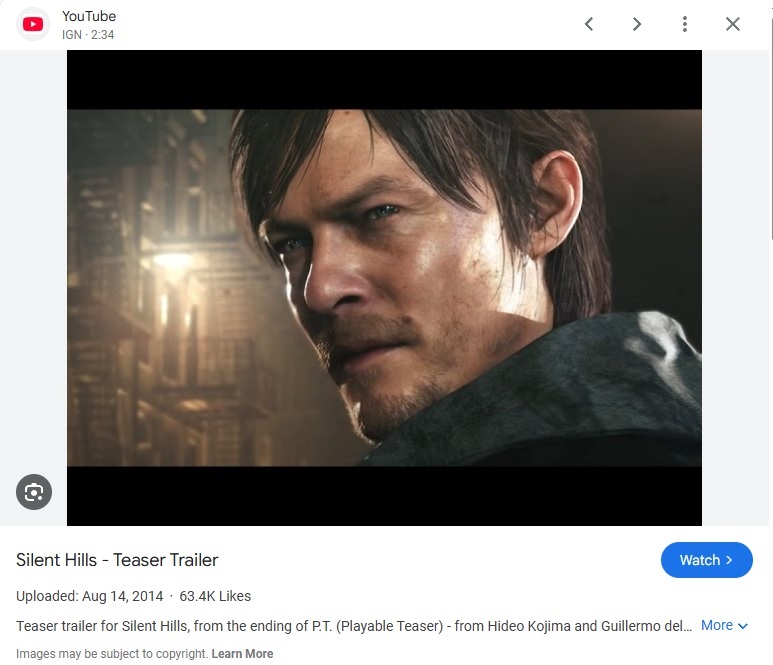The width and height of the screenshot is (773, 665).
Task: Go to the previous image result
Action: [589, 24]
